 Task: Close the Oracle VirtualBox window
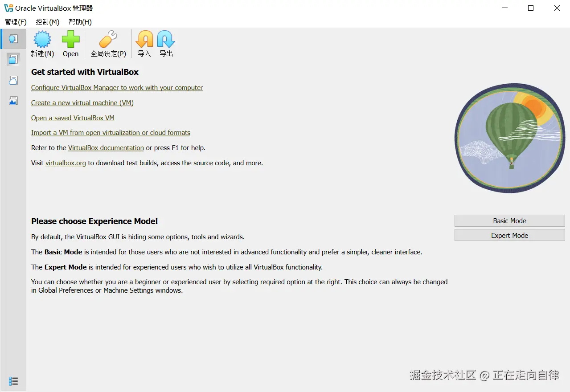click(x=557, y=8)
